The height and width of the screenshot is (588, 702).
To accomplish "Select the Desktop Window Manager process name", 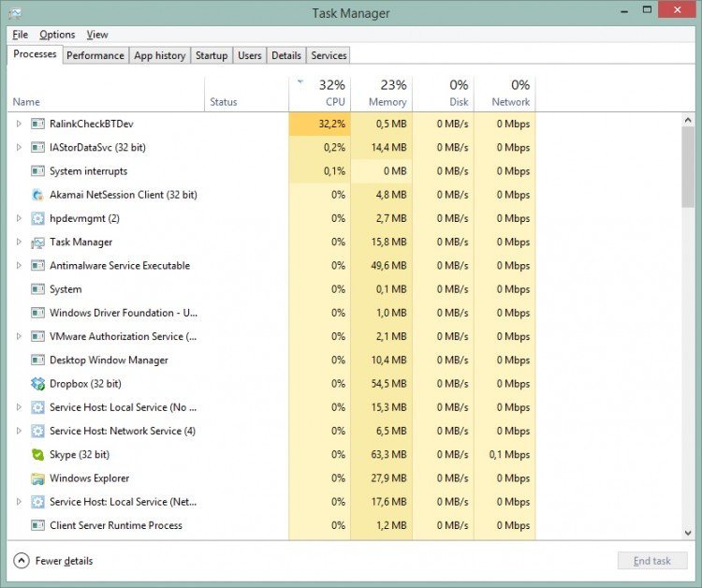I will (109, 360).
